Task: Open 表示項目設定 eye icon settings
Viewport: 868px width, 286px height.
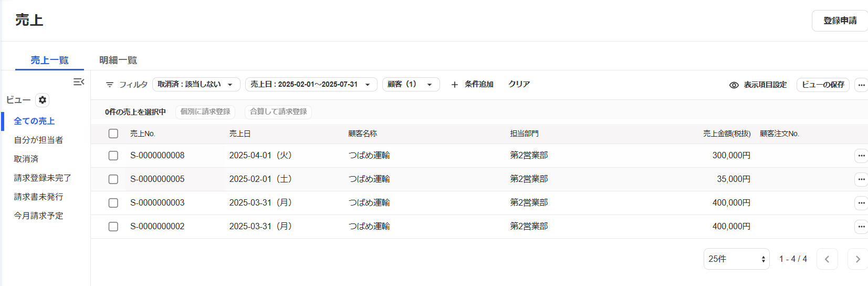Action: 734,85
